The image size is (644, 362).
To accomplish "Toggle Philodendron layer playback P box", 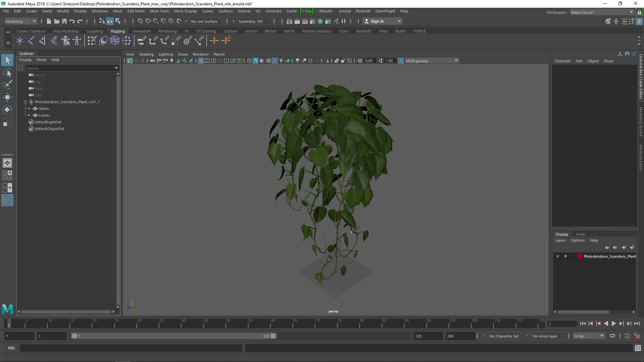I will (x=566, y=256).
